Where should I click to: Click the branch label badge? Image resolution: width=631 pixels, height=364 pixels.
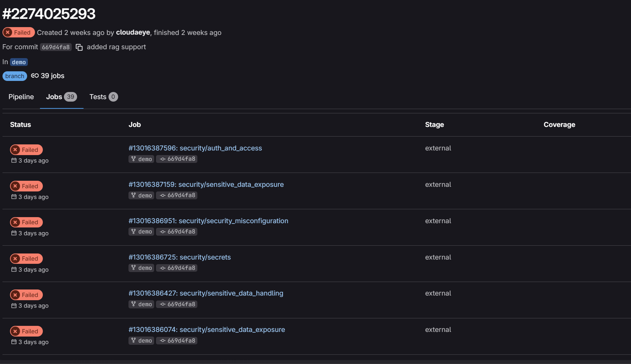pos(15,76)
